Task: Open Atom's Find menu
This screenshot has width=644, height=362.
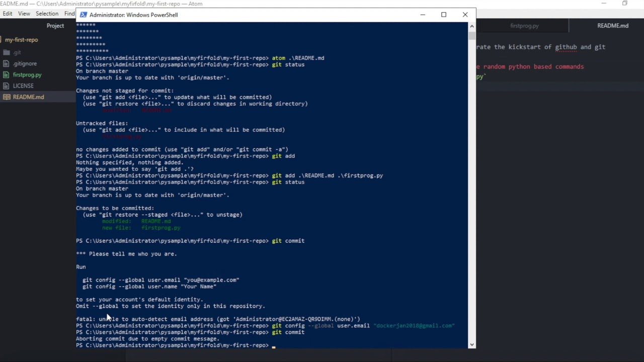Action: pyautogui.click(x=70, y=14)
